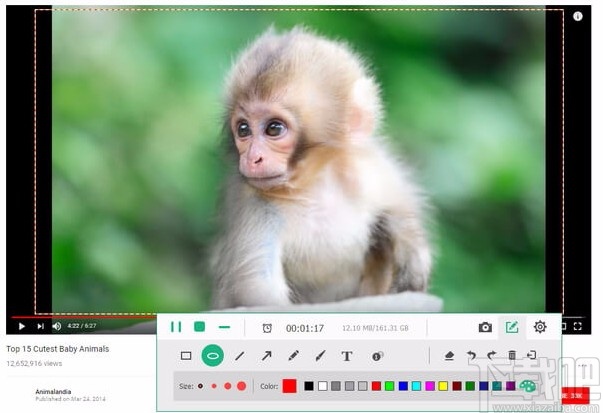Pick the dark green color swatch
The width and height of the screenshot is (603, 413).
click(470, 386)
